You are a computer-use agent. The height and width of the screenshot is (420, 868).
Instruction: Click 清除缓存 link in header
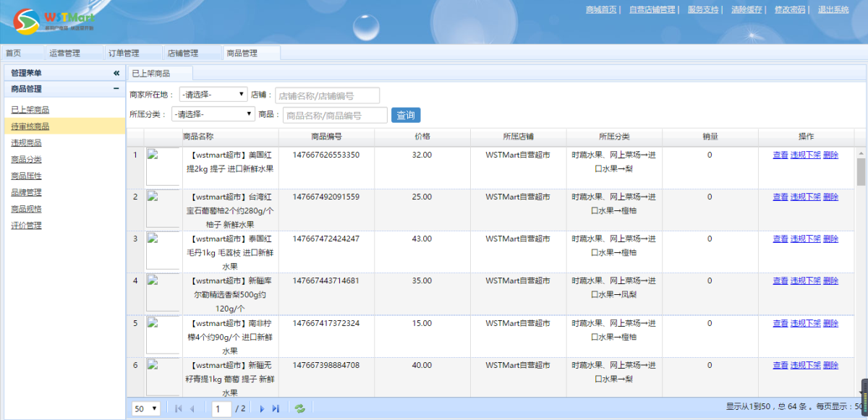pos(746,9)
